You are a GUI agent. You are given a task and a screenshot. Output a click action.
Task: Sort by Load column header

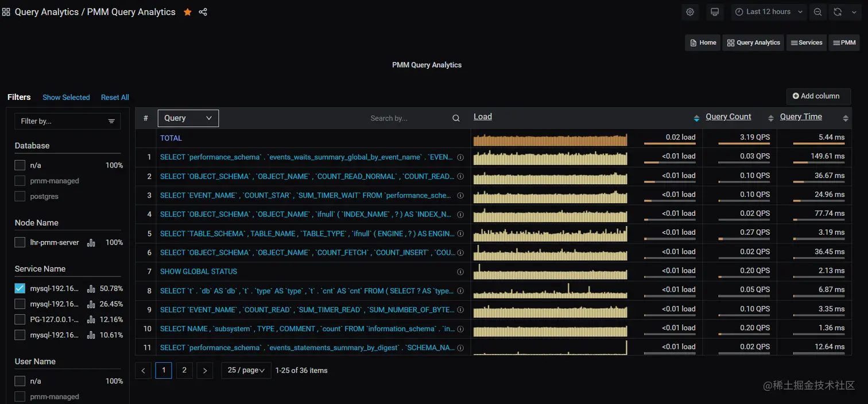483,116
